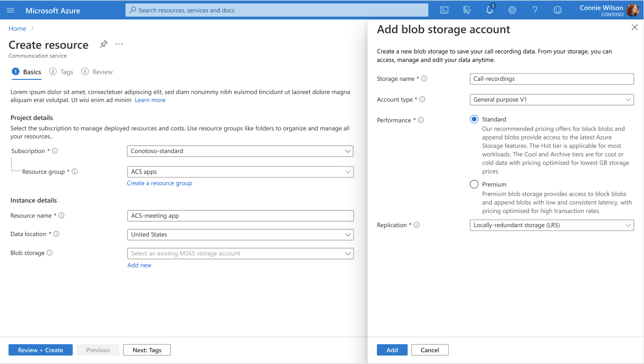The image size is (644, 364).
Task: Focus the search resources box
Action: 277,10
